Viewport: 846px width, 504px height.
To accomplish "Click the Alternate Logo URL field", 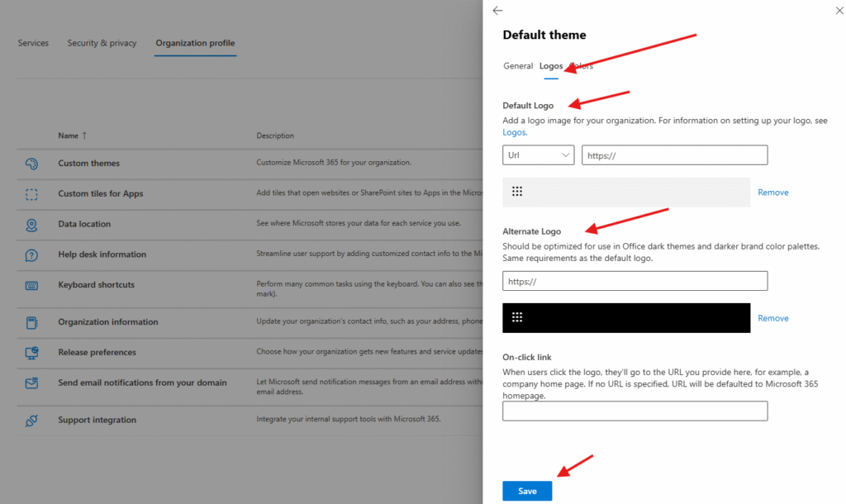I will [634, 281].
